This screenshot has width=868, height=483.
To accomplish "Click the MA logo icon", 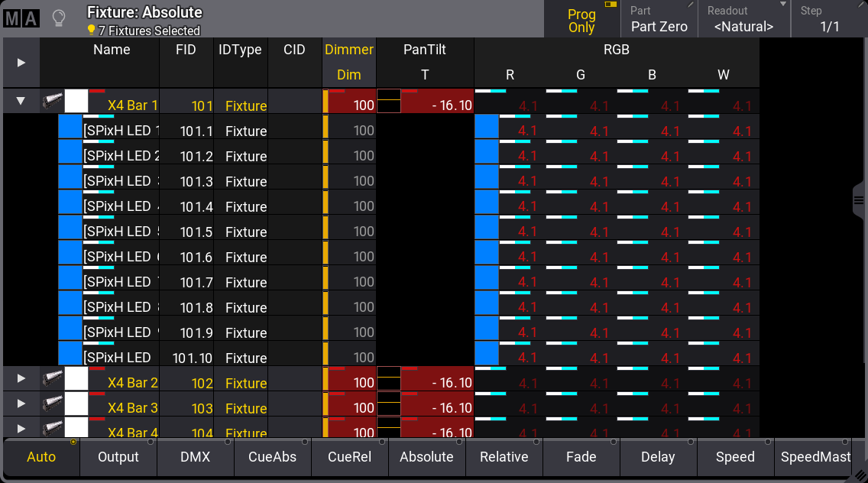I will pyautogui.click(x=21, y=18).
